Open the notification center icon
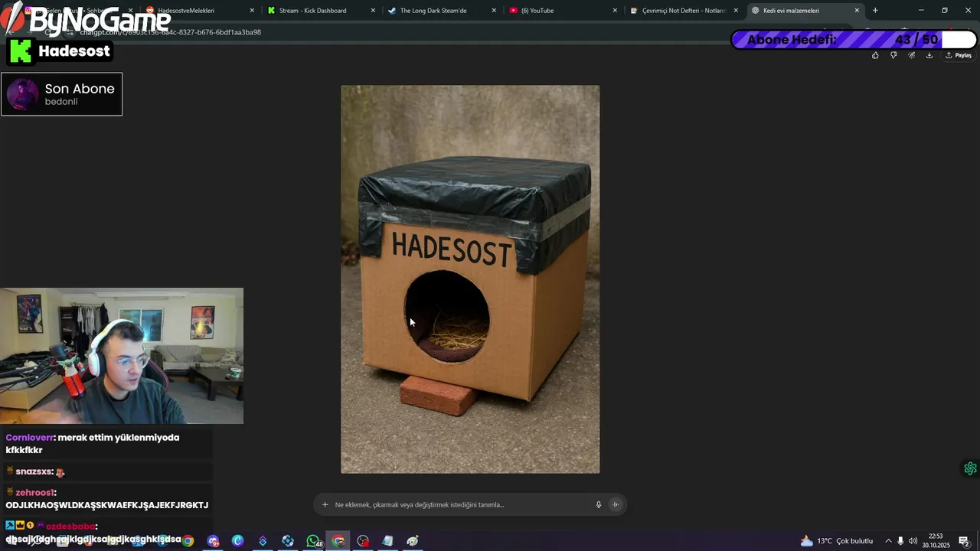 coord(964,541)
